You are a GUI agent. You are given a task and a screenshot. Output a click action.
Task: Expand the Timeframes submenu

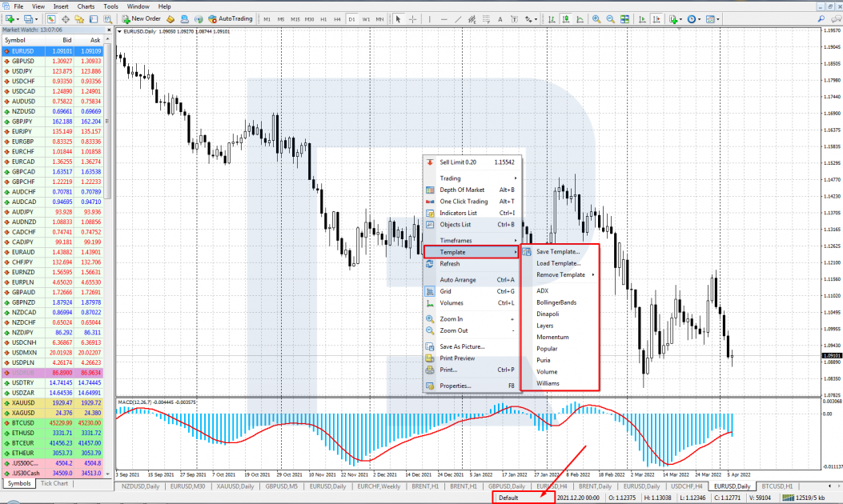coord(472,241)
